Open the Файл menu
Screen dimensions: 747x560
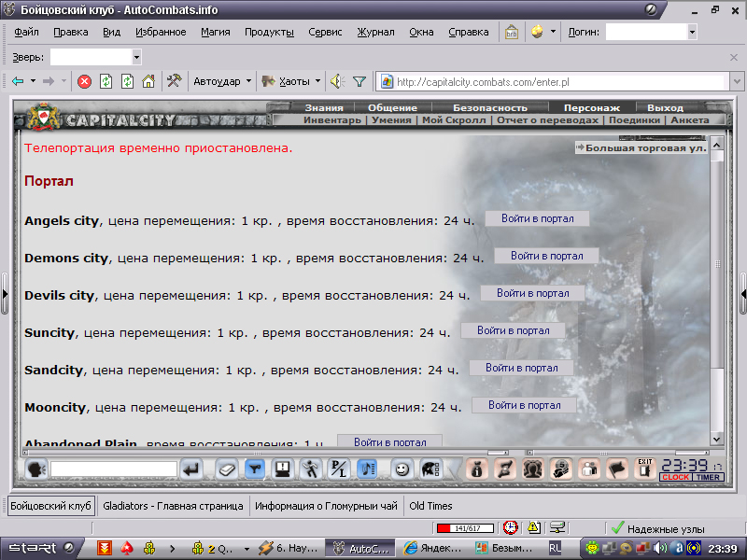[x=26, y=32]
